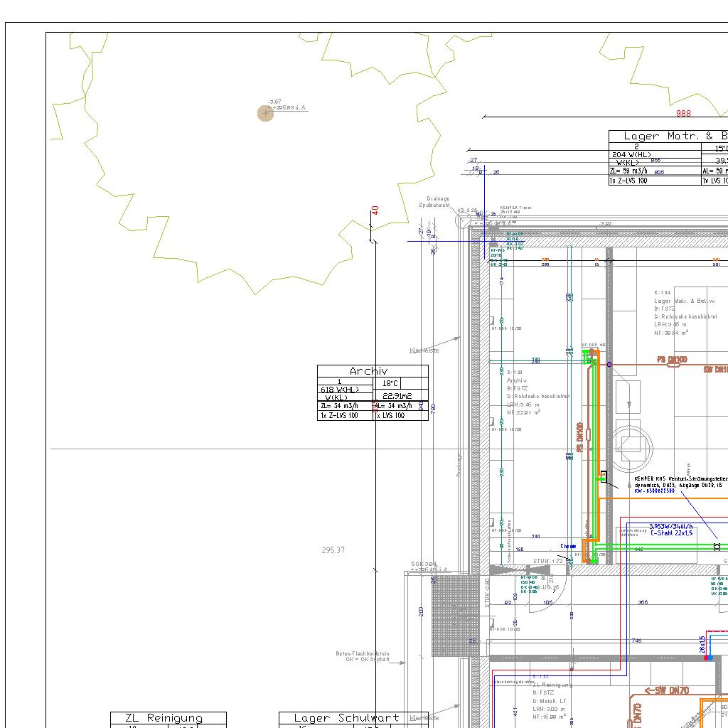Select the Lager Matr. table header
Image resolution: width=728 pixels, height=728 pixels.
[x=668, y=136]
